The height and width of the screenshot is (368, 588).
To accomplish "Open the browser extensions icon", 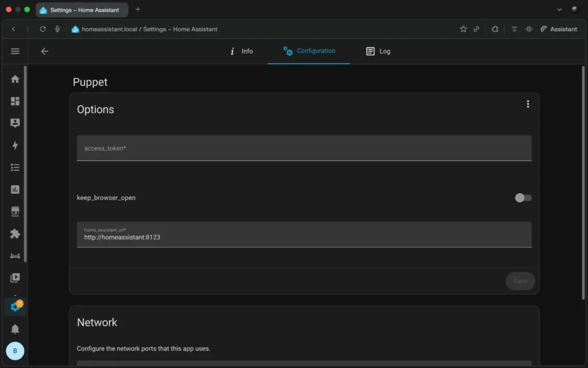I will tap(495, 29).
